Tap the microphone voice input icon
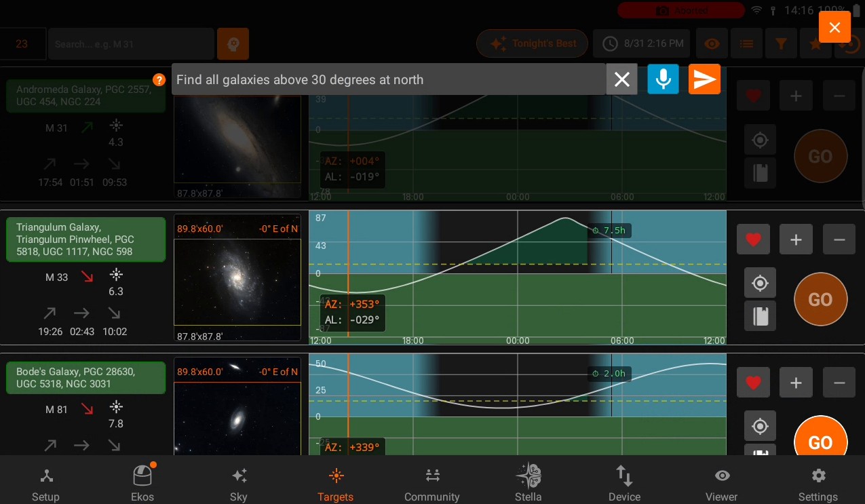The image size is (865, 504). 663,79
